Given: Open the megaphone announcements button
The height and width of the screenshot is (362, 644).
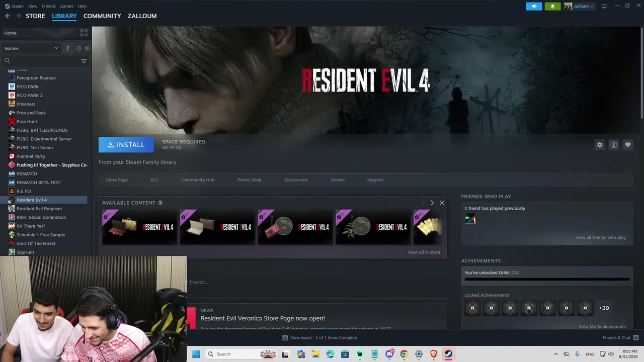Looking at the screenshot, I should (x=534, y=6).
